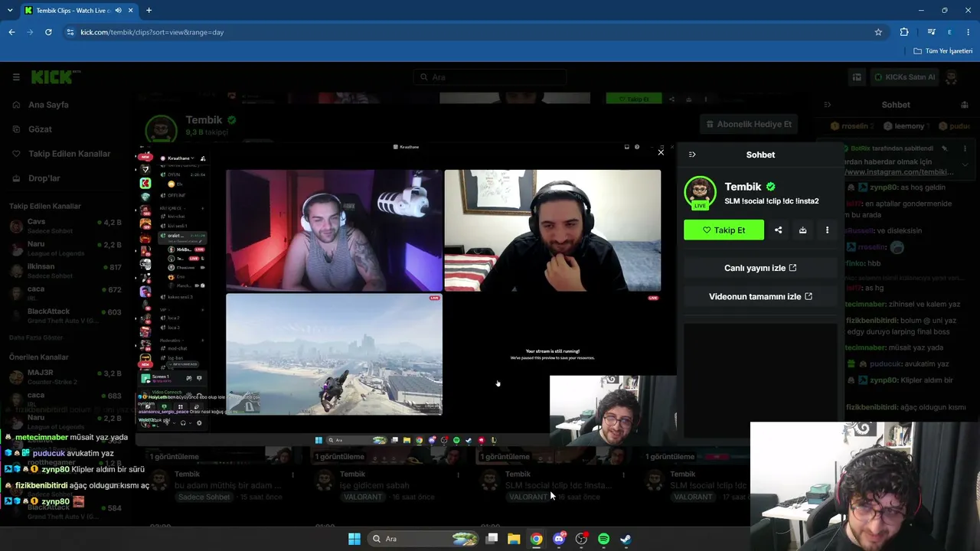This screenshot has height=551, width=980.
Task: Switch to Chrome on the taskbar
Action: (536, 539)
